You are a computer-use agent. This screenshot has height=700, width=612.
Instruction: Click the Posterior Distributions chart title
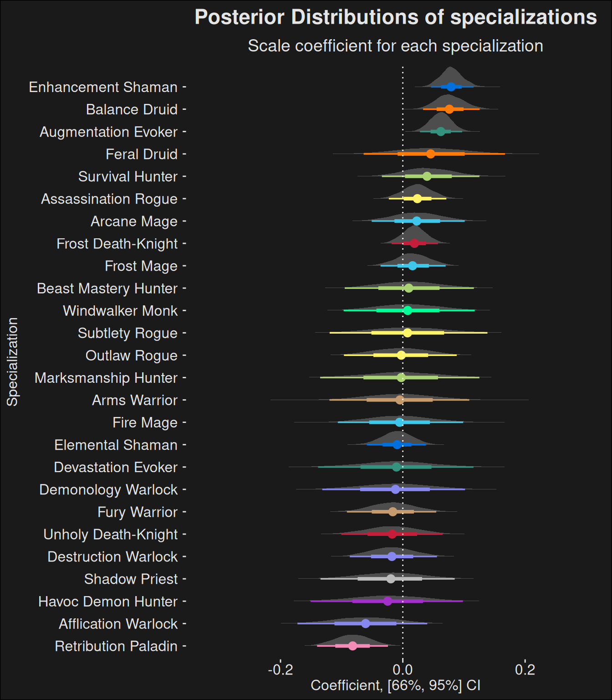[x=395, y=17]
